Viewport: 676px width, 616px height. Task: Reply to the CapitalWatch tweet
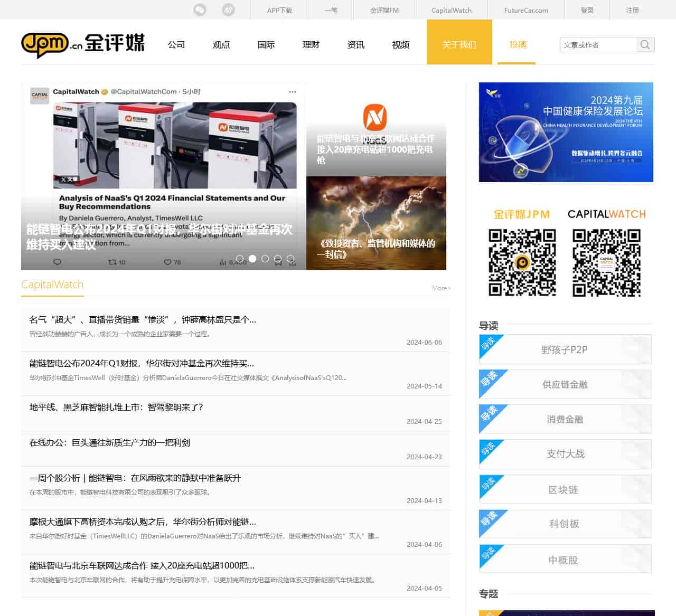point(58,262)
